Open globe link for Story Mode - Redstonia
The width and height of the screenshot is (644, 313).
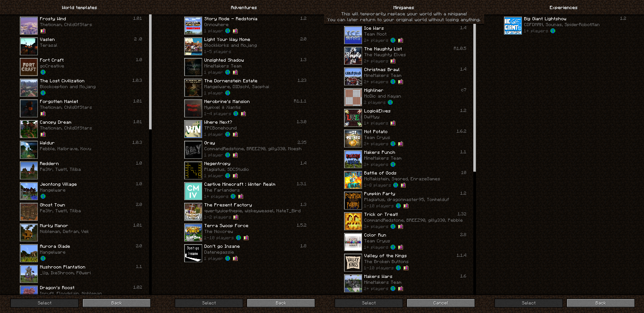[x=228, y=31]
